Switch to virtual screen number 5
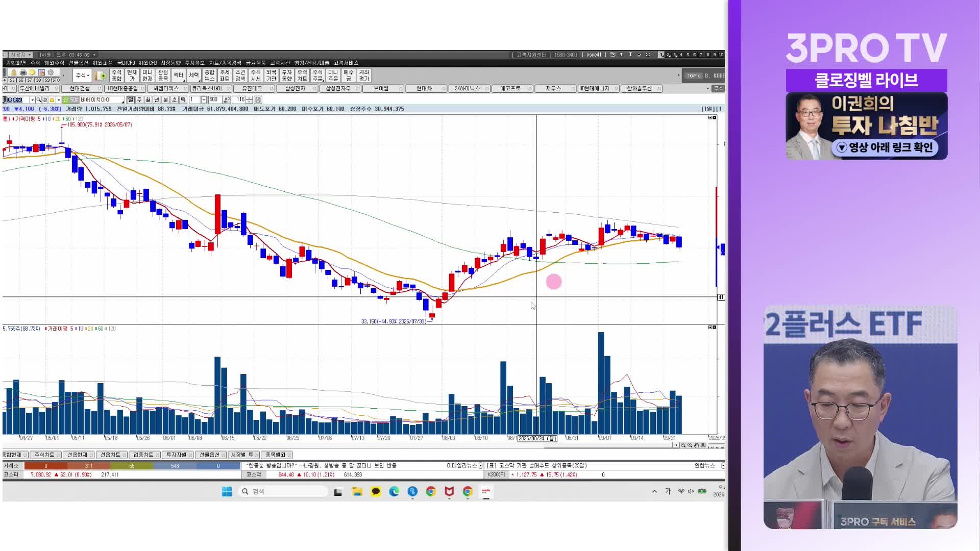This screenshot has width=980, height=551. (x=688, y=55)
